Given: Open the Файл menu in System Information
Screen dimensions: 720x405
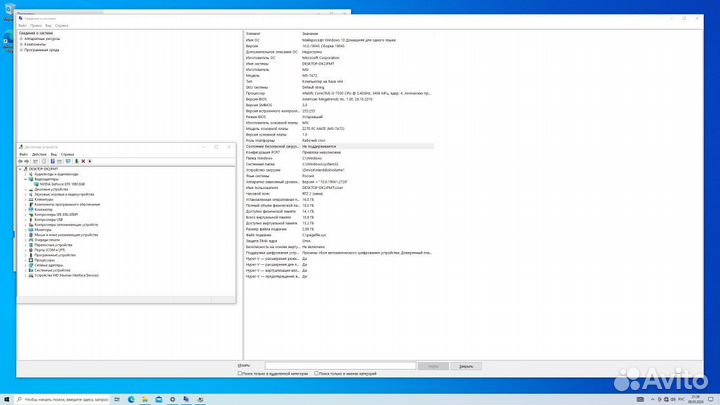Looking at the screenshot, I should (22, 24).
